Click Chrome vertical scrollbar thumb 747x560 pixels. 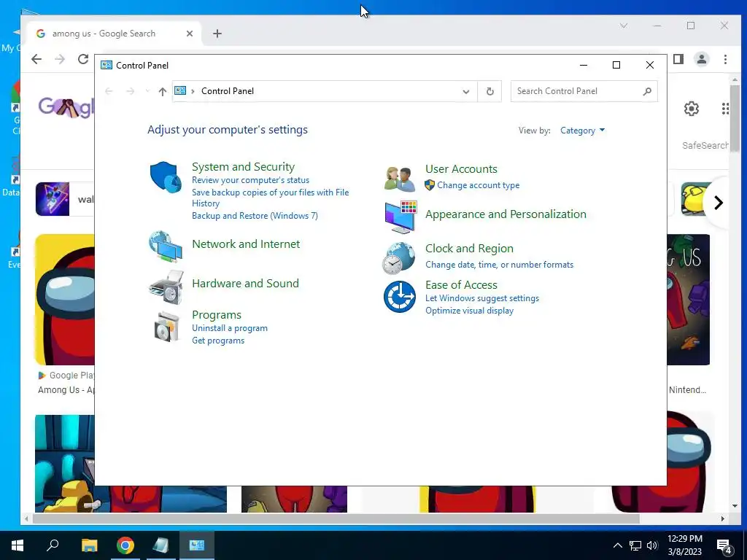[x=735, y=119]
